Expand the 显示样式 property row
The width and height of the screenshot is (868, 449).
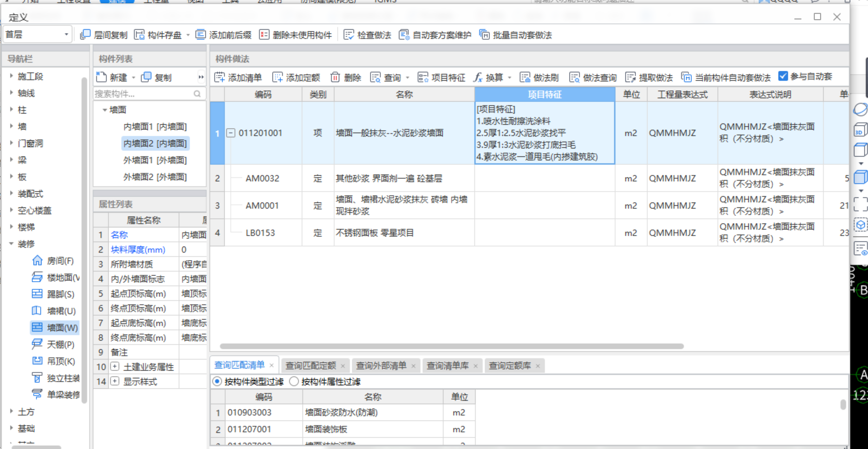(115, 381)
